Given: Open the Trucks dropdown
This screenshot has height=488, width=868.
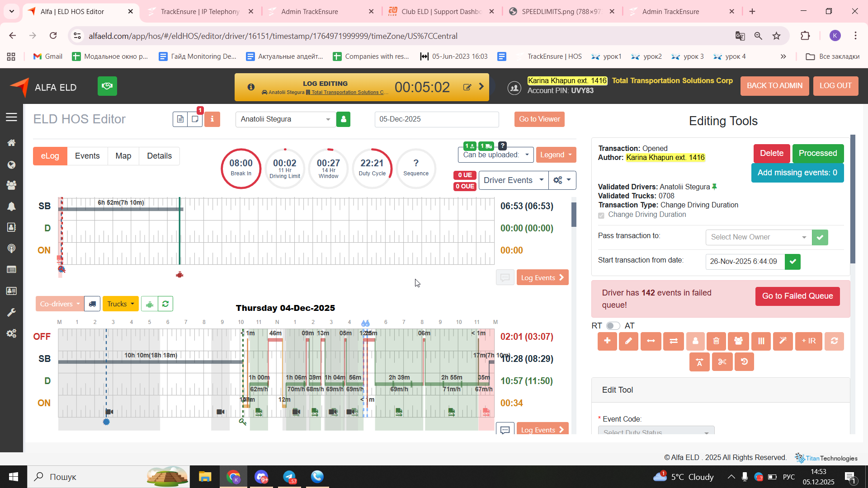Looking at the screenshot, I should pyautogui.click(x=120, y=304).
